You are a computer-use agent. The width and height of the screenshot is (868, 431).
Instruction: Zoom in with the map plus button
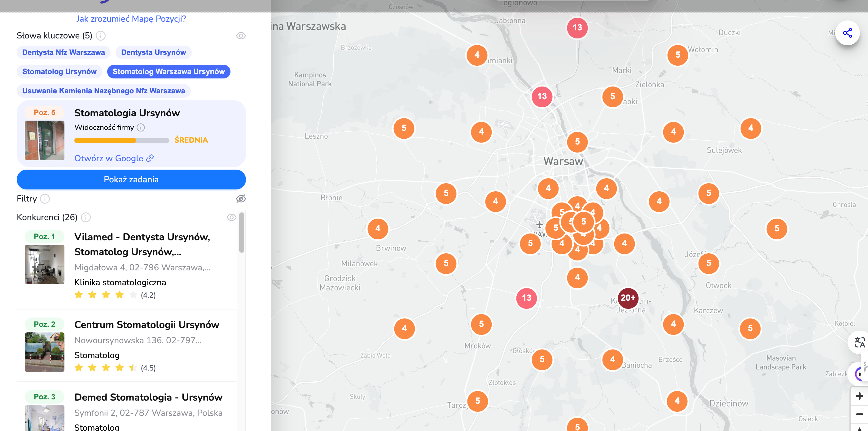[859, 396]
